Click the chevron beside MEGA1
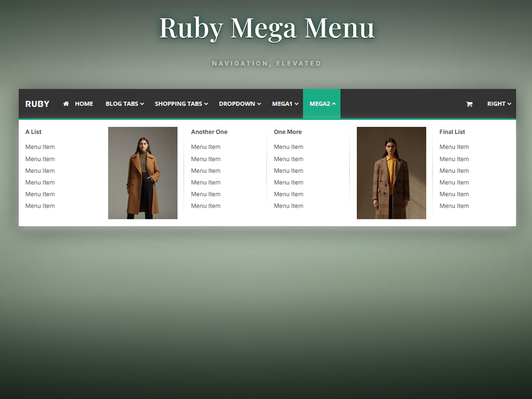This screenshot has width=532, height=399. [296, 104]
